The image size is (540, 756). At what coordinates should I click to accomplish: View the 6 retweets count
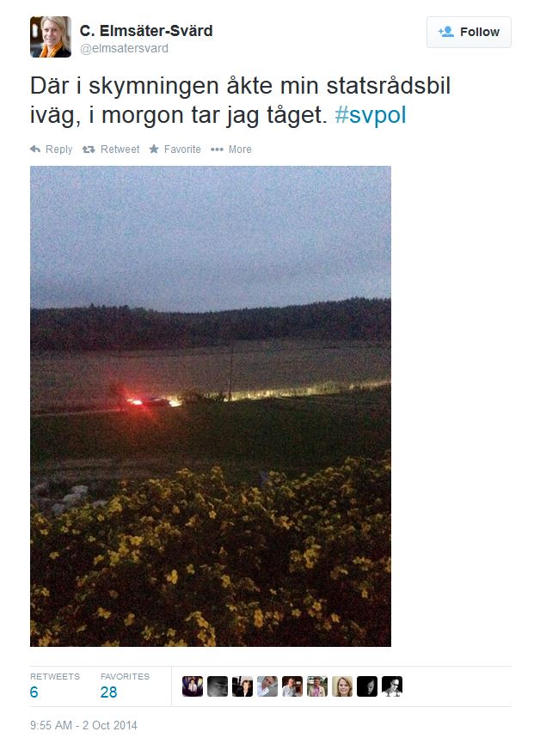point(34,692)
